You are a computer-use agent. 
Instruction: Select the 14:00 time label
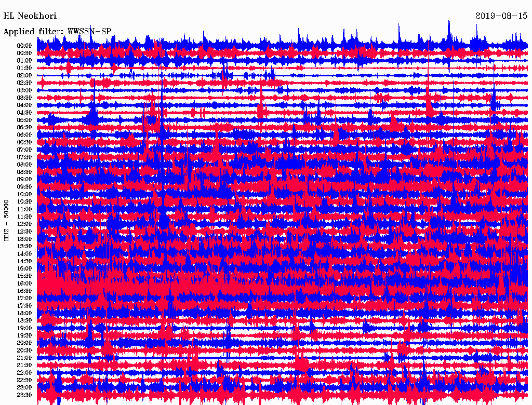(24, 254)
